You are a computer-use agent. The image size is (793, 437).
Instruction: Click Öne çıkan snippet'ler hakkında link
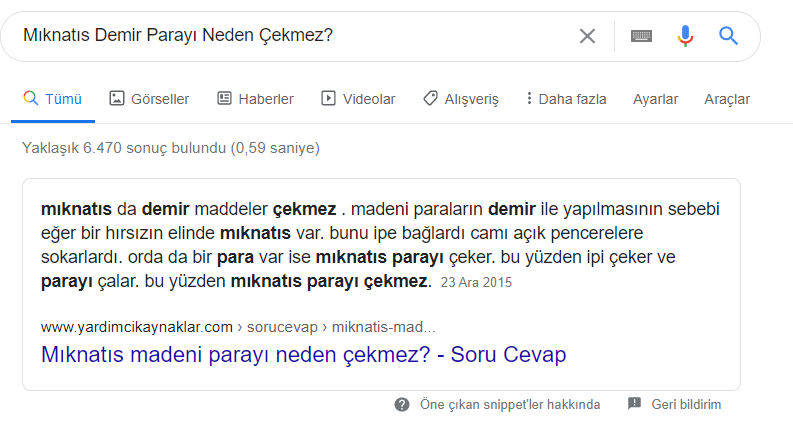click(510, 405)
